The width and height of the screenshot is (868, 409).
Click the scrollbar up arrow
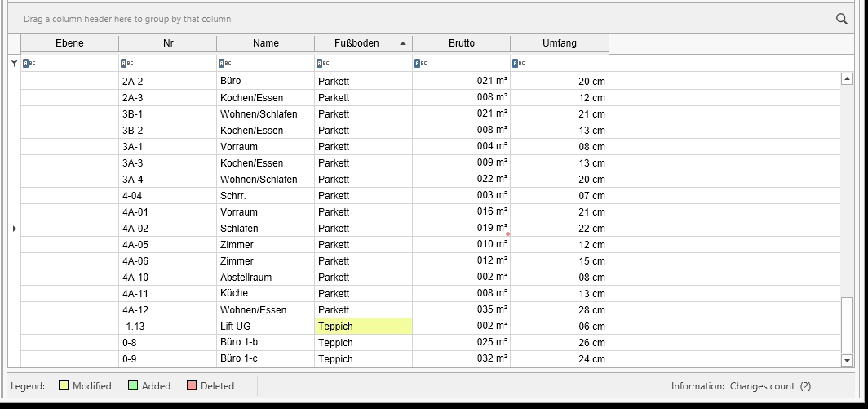[x=847, y=79]
